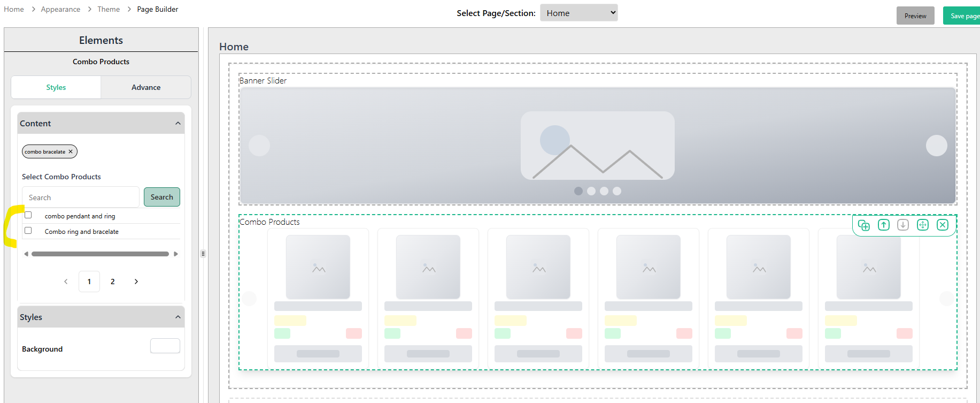Go to previous banner slide
The height and width of the screenshot is (403, 980).
click(259, 146)
